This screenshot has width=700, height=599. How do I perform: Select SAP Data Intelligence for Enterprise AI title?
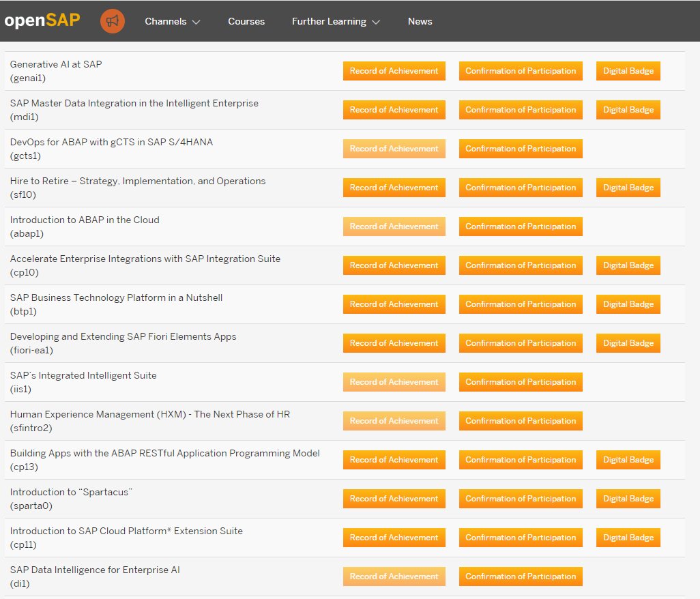click(95, 570)
